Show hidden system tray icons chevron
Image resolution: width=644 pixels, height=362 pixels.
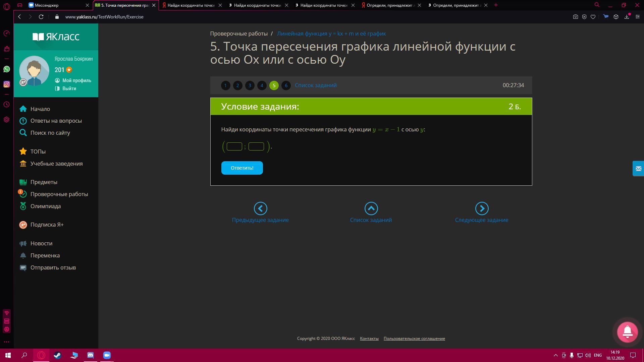point(555,355)
